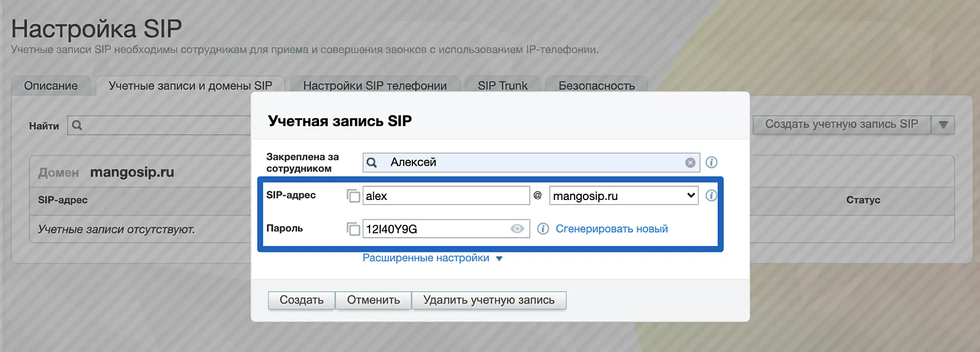The image size is (980, 352).
Task: Open the SIP Trunk tab
Action: click(x=502, y=86)
